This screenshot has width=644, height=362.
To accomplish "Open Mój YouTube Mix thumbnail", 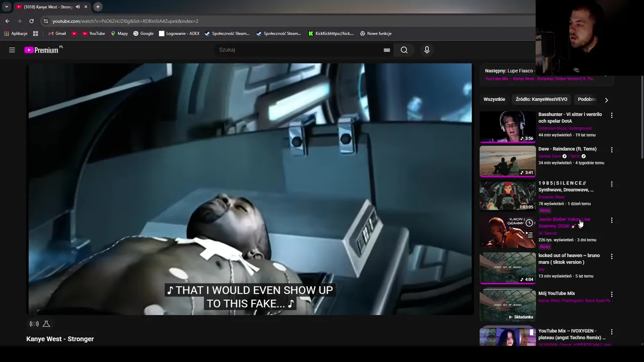I will (508, 306).
